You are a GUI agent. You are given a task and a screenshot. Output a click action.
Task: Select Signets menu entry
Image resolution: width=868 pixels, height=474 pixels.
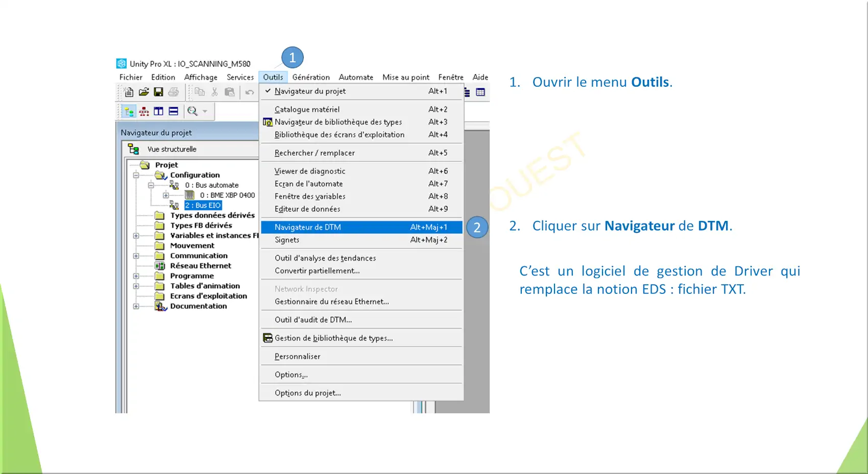click(361, 240)
